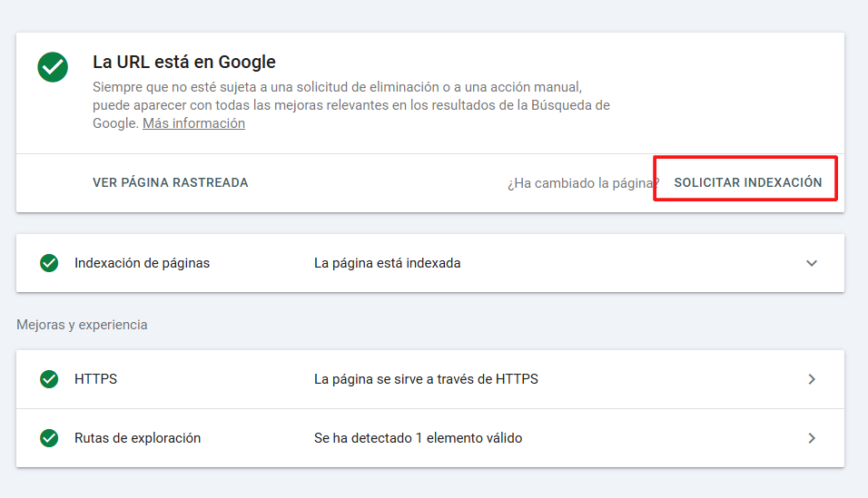The height and width of the screenshot is (498, 868).
Task: Select the Indexación de páginas row label
Action: click(142, 263)
